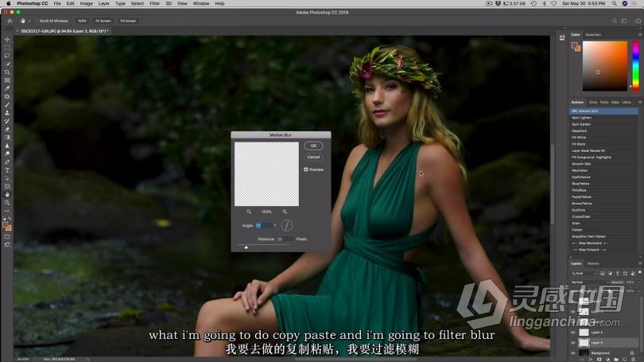The height and width of the screenshot is (362, 644).
Task: Click the Angle input field
Action: pyautogui.click(x=263, y=225)
